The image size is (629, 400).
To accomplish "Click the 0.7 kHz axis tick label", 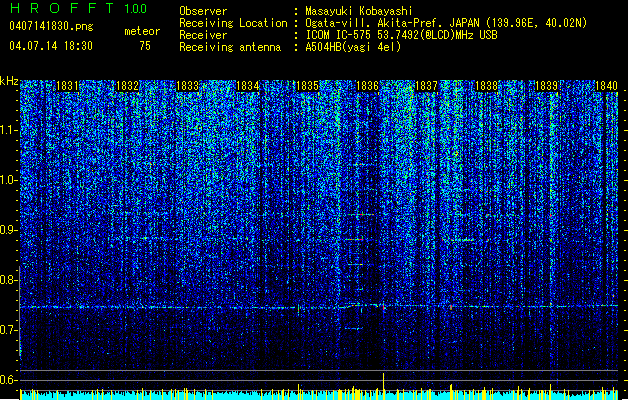I will (x=8, y=330).
